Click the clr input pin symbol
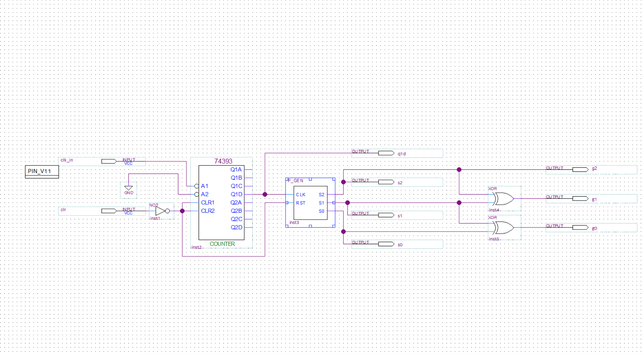Screen dimensions: 644x355 tap(109, 211)
